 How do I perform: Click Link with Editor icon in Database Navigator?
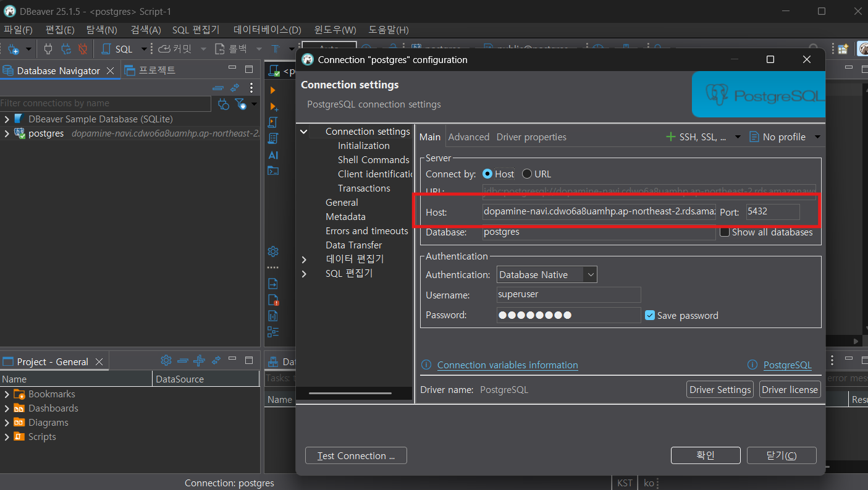(x=235, y=88)
